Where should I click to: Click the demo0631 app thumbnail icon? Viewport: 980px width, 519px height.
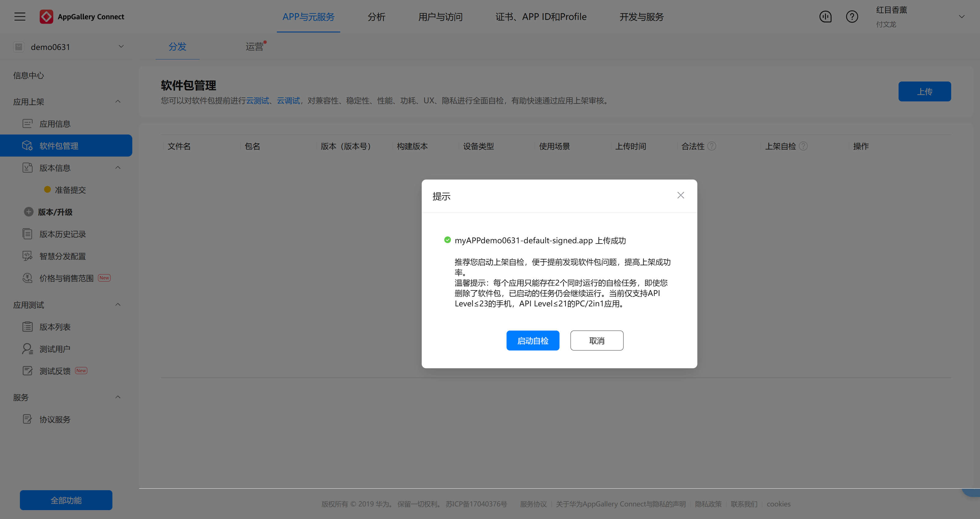[x=19, y=47]
